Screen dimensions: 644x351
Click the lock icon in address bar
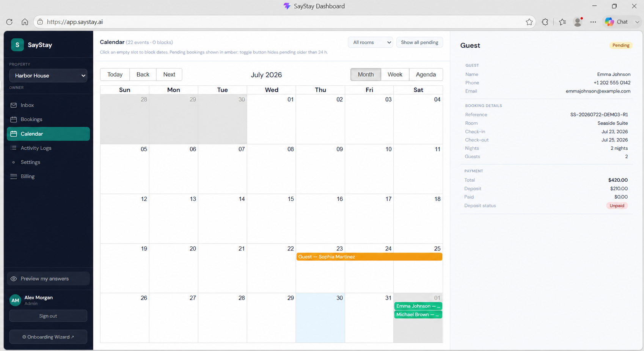coord(40,22)
